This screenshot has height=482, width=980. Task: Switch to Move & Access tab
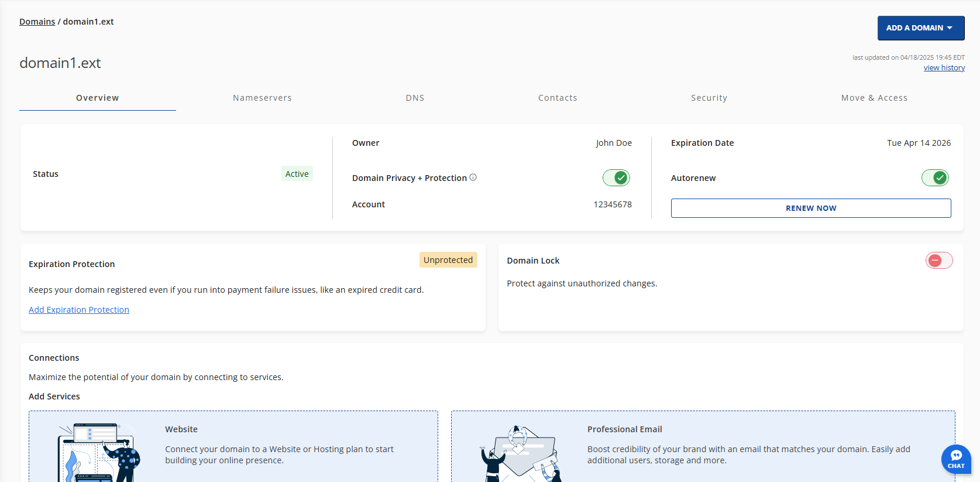874,98
